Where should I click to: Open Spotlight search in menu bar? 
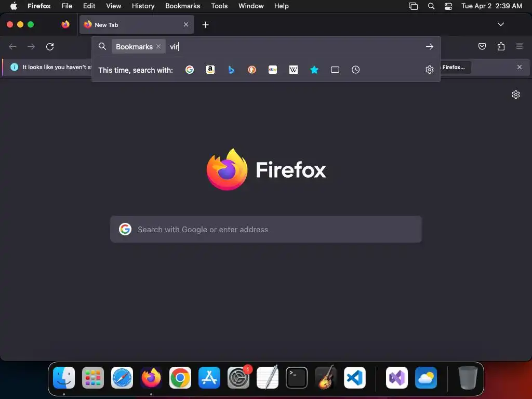point(431,6)
